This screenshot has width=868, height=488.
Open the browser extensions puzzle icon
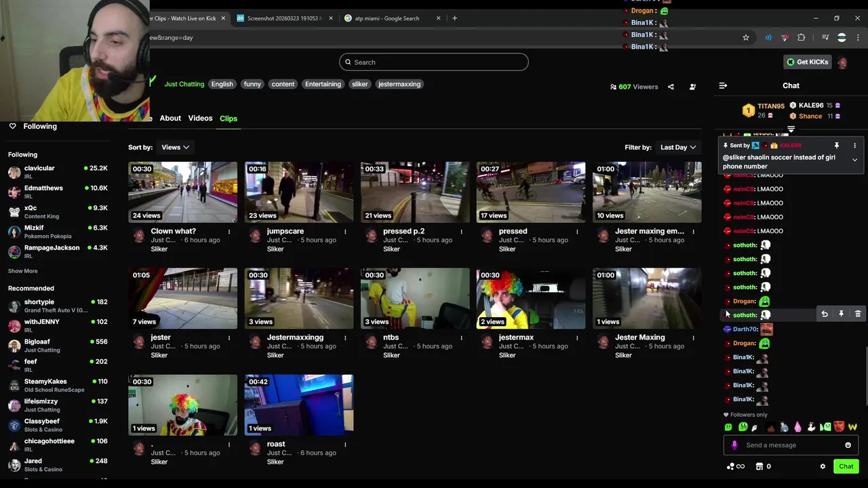802,37
